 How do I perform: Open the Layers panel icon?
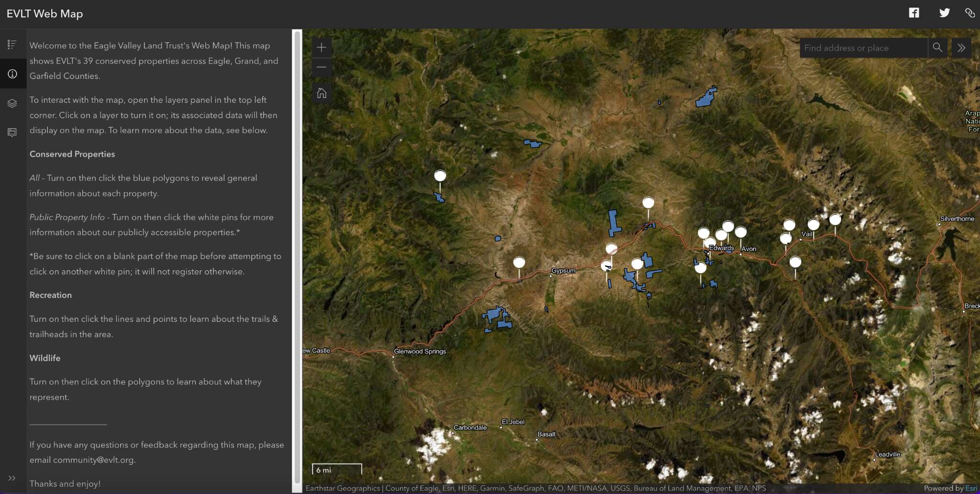(12, 103)
